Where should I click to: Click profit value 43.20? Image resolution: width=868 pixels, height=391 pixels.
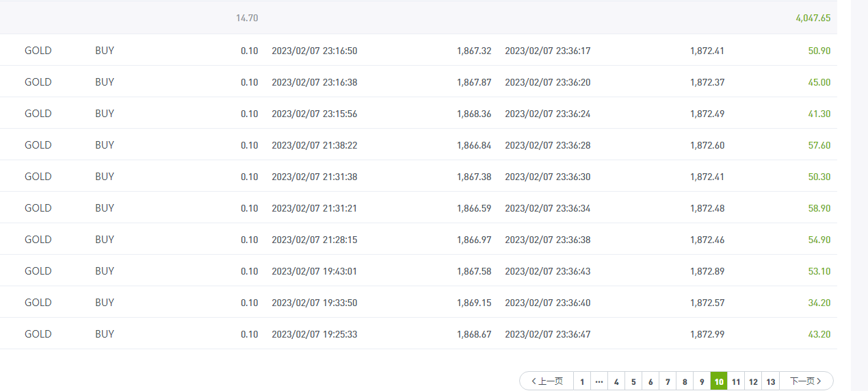pos(819,334)
